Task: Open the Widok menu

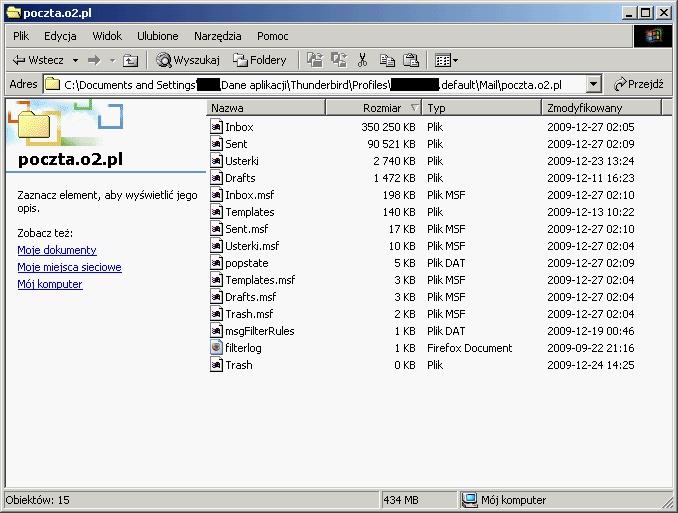Action: point(107,36)
